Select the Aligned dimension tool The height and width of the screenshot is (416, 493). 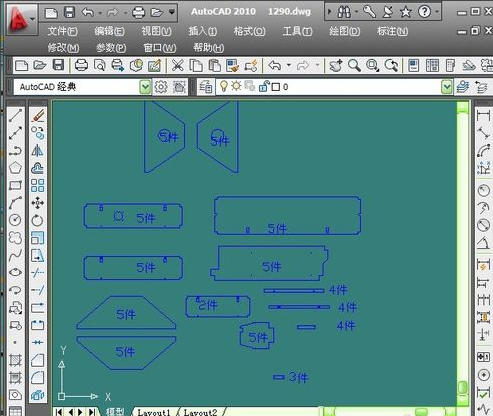[x=483, y=133]
